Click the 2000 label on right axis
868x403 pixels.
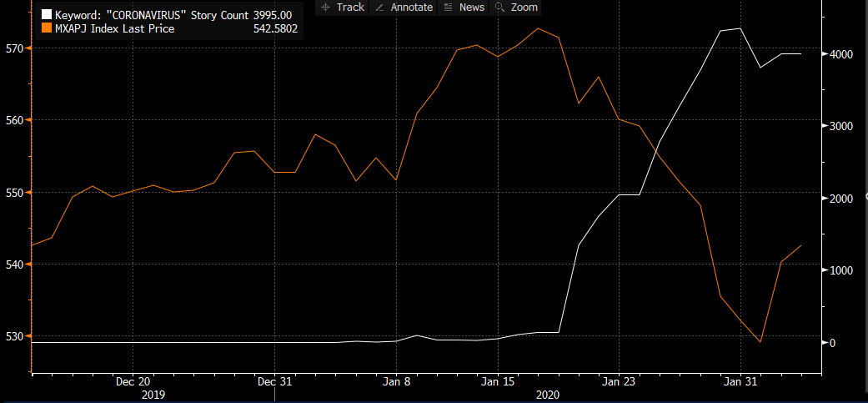pyautogui.click(x=840, y=199)
